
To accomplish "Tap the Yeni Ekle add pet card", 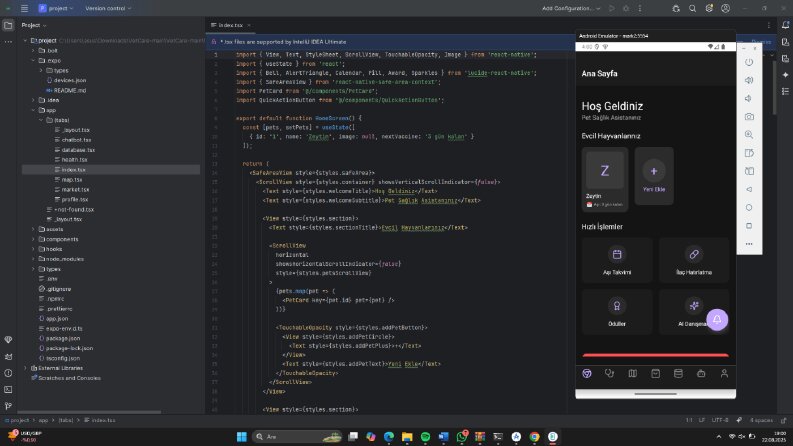I will [654, 176].
